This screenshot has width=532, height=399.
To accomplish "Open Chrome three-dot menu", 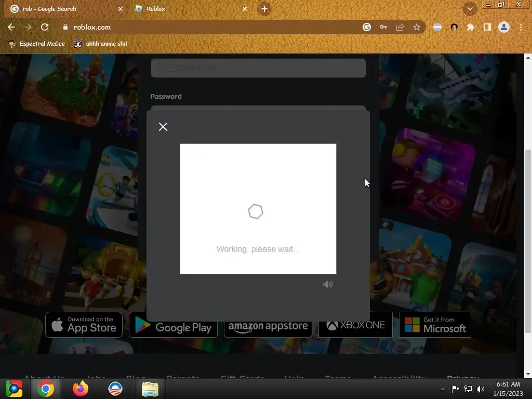I will tap(521, 27).
